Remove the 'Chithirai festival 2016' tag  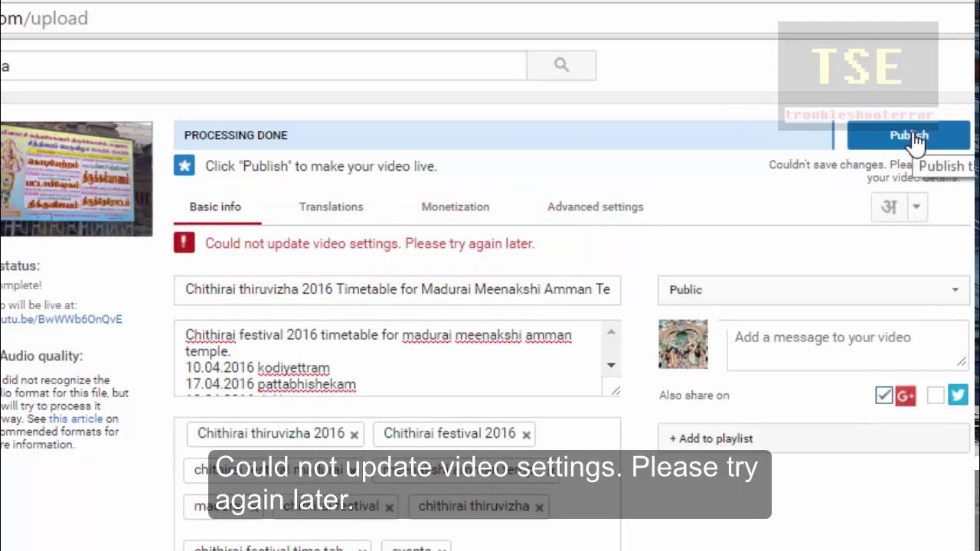(x=526, y=435)
